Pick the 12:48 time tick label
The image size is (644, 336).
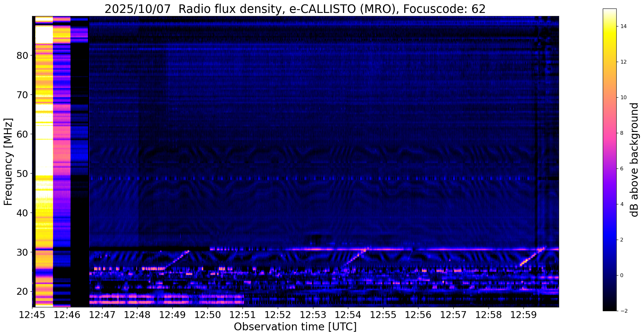coord(137,314)
